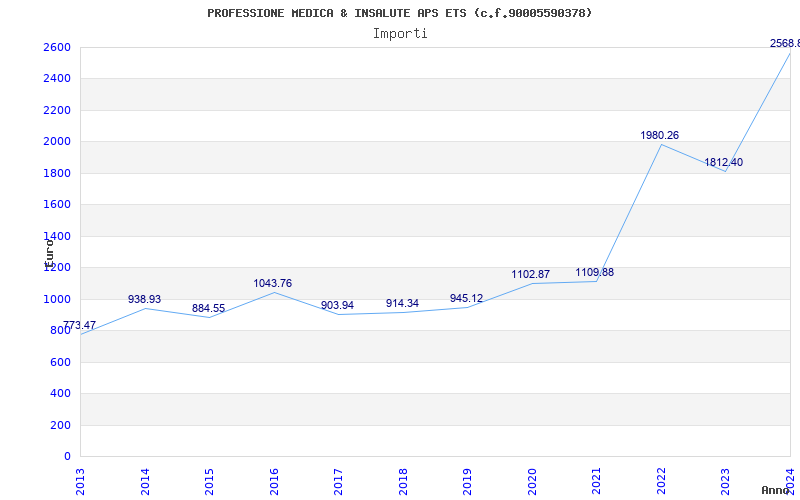800x500 pixels.
Task: Click the 2022 year axis label
Action: [661, 482]
